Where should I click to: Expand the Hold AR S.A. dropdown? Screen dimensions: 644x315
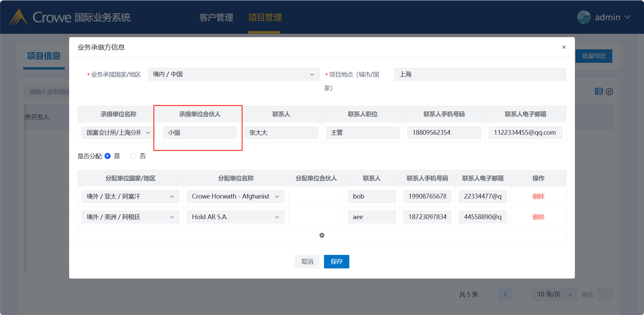(236, 217)
